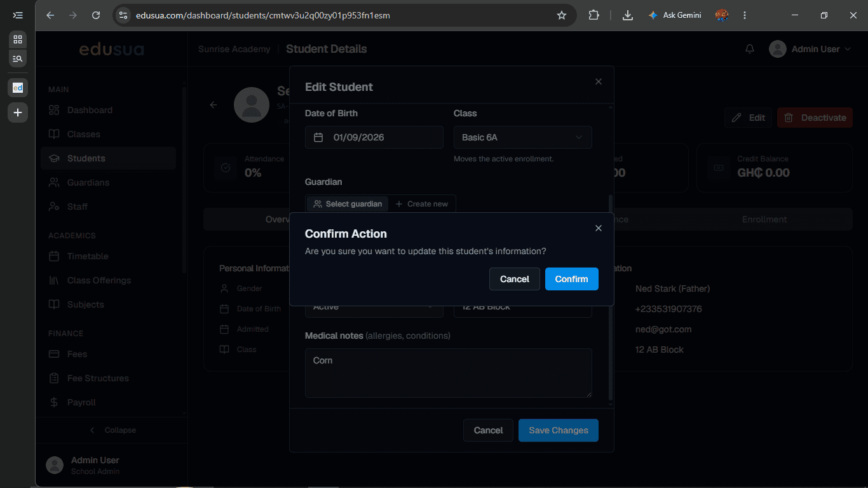Click Save Changes in Edit Student

pos(558,430)
